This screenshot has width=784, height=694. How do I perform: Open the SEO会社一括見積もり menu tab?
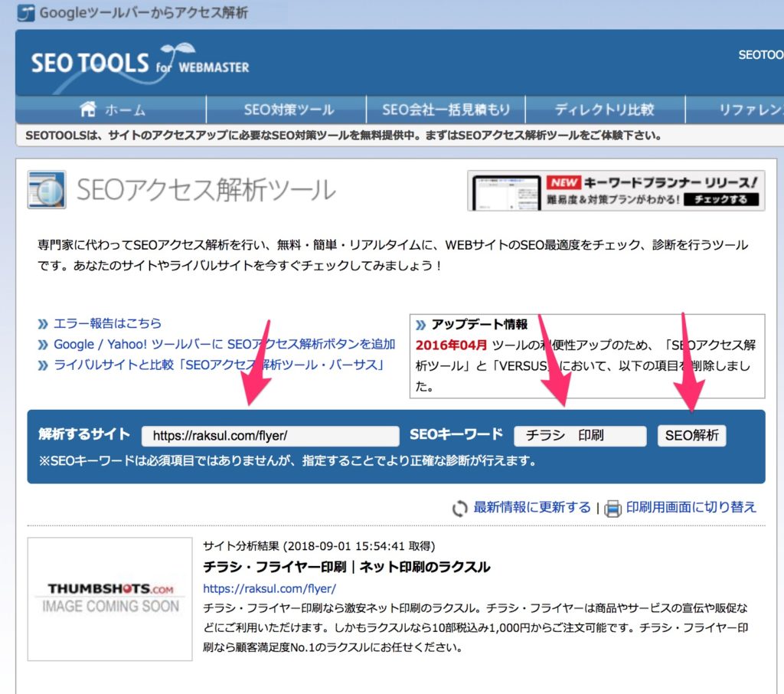(446, 110)
